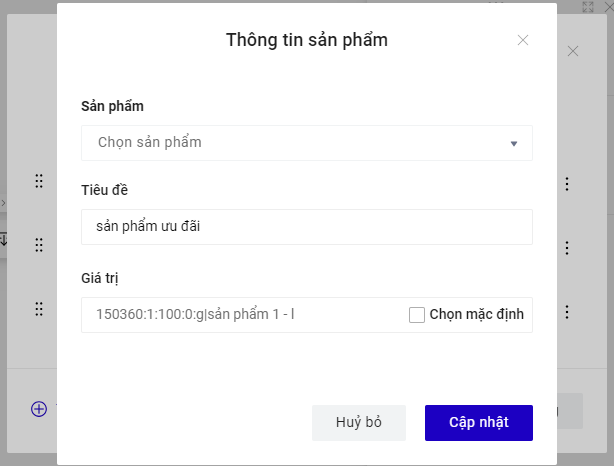Open the first row's three-dot menu

coord(567,184)
